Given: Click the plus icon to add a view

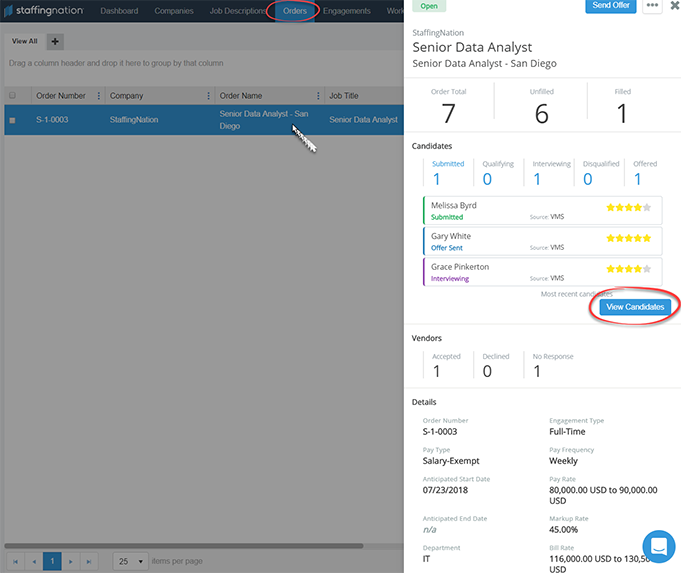Looking at the screenshot, I should [x=54, y=41].
